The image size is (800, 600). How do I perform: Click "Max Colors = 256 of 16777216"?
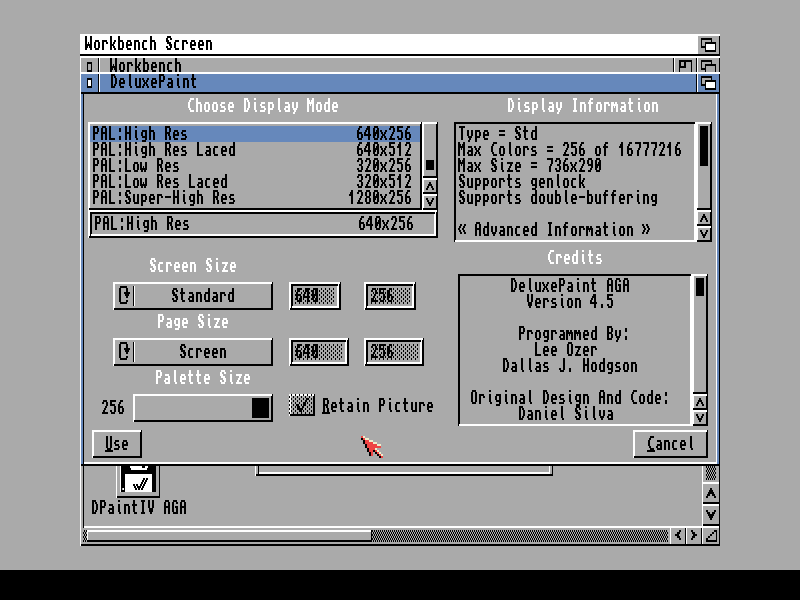pos(569,149)
